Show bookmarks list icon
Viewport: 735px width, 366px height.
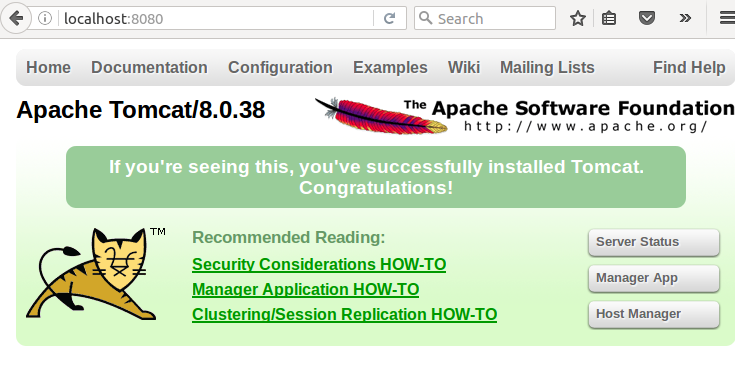608,18
